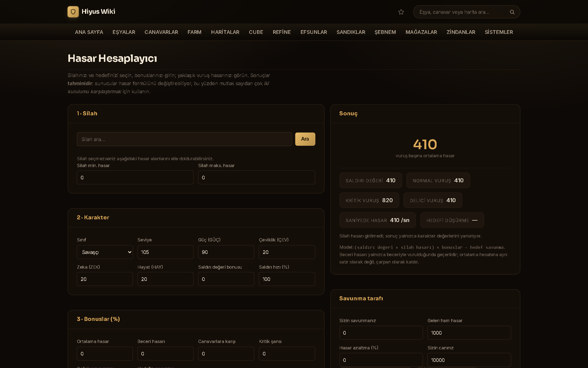Click the HEDEFİ DÜŞÜRME stat
Image resolution: width=588 pixels, height=368 pixels.
click(452, 220)
